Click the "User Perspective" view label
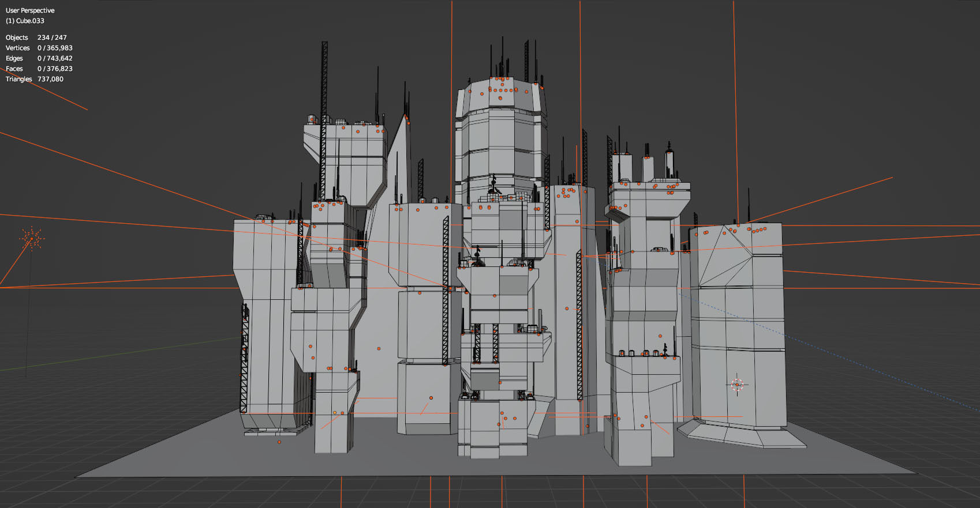Viewport: 980px width, 508px height. tap(30, 10)
